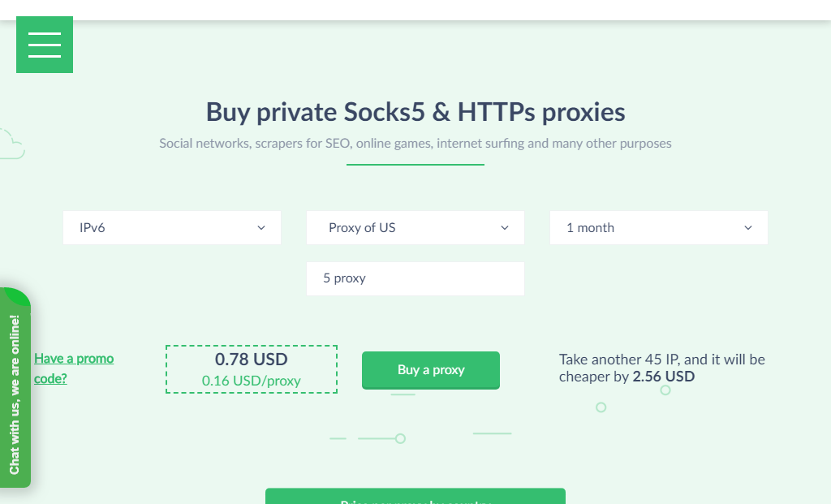Open the green hamburger menu

point(45,45)
